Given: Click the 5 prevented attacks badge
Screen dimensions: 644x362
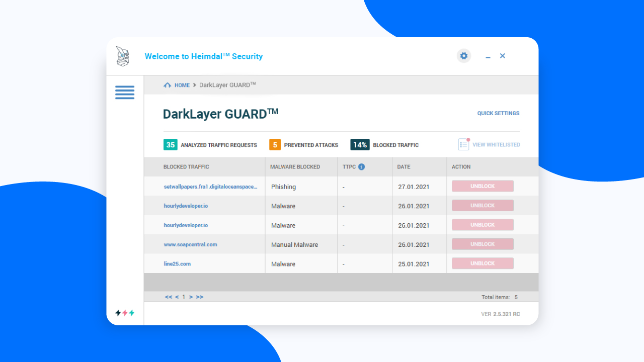Looking at the screenshot, I should [275, 145].
